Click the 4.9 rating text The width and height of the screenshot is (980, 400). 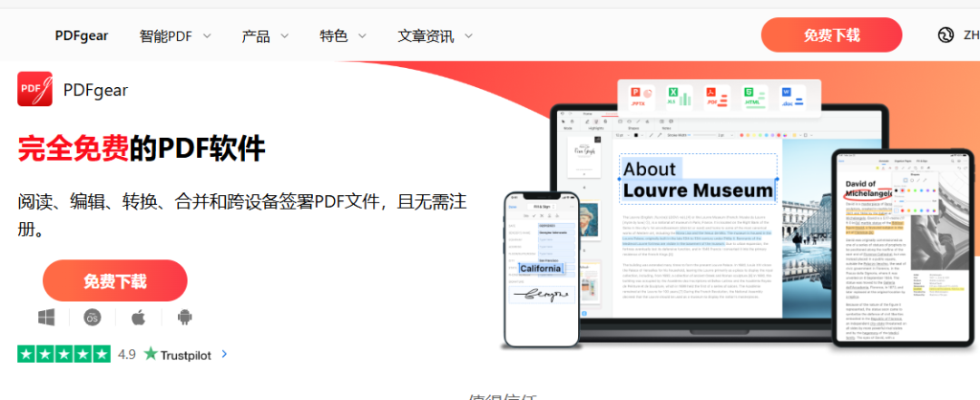[x=127, y=355]
